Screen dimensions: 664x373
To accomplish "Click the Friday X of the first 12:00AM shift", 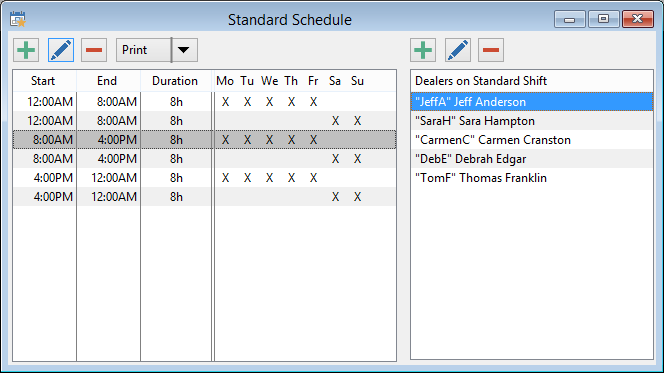I will coord(313,102).
